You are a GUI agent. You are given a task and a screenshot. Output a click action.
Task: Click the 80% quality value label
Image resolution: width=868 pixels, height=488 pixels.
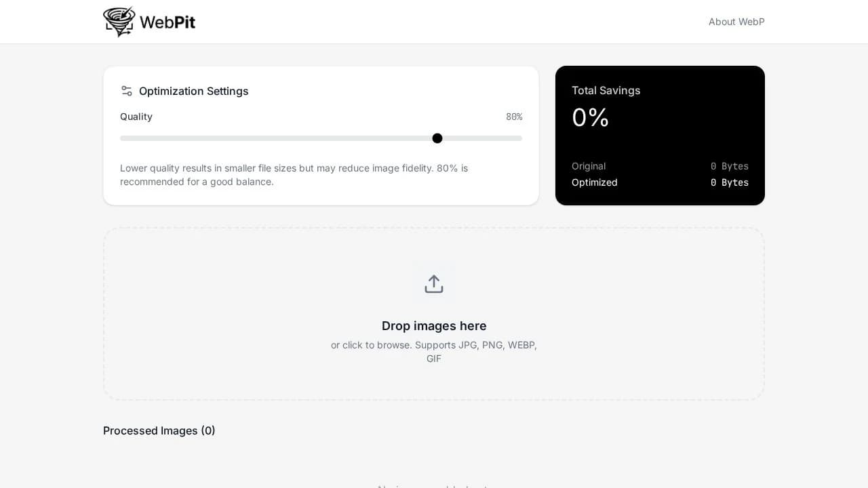[x=514, y=117]
